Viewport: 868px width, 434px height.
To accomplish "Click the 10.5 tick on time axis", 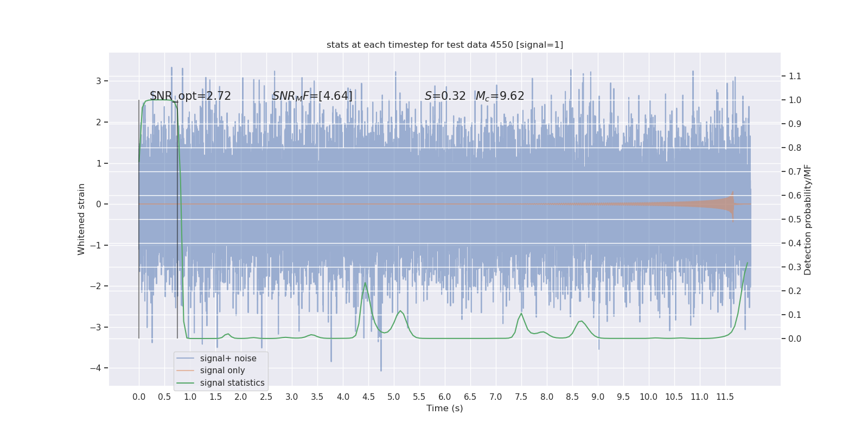I will (674, 397).
